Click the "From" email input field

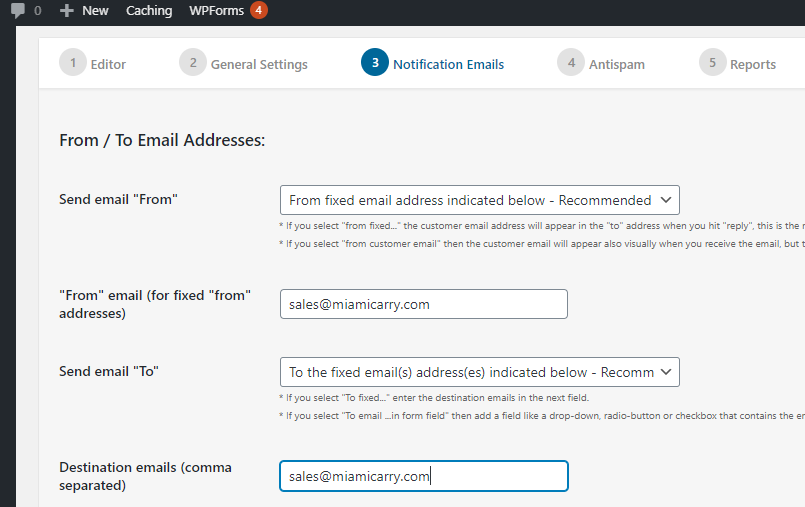(424, 304)
